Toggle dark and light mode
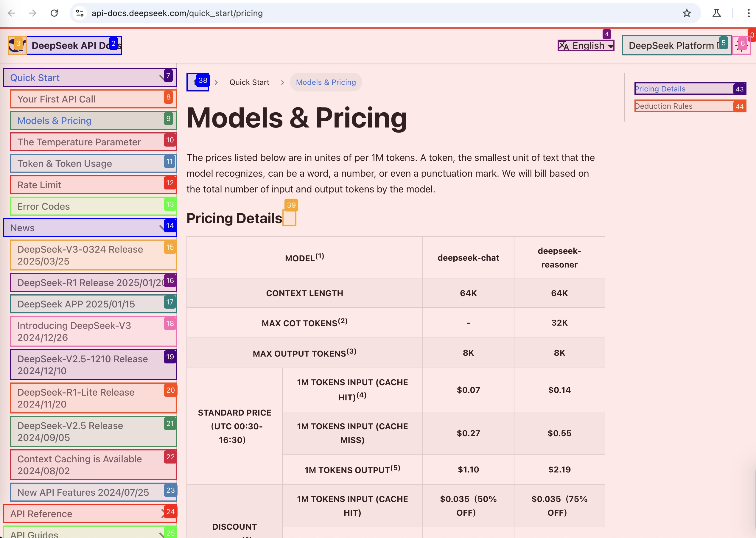This screenshot has width=756, height=538. [x=741, y=45]
